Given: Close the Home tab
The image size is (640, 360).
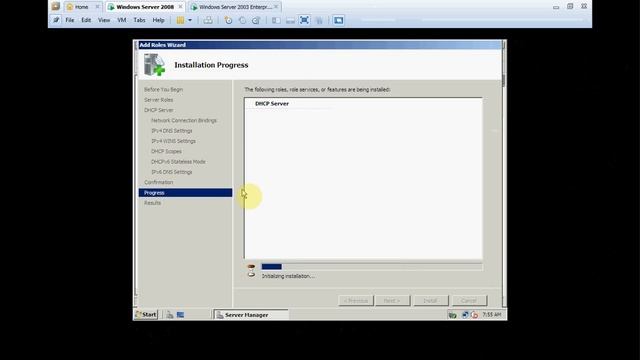Looking at the screenshot, I should coord(97,7).
